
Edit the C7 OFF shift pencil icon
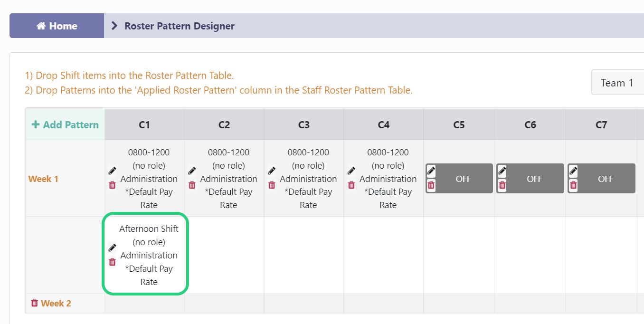point(573,171)
